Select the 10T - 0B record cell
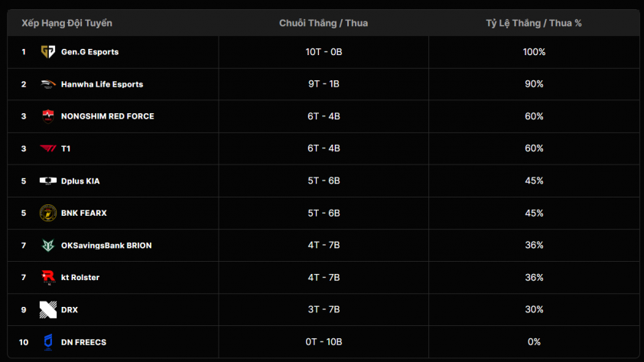 324,52
